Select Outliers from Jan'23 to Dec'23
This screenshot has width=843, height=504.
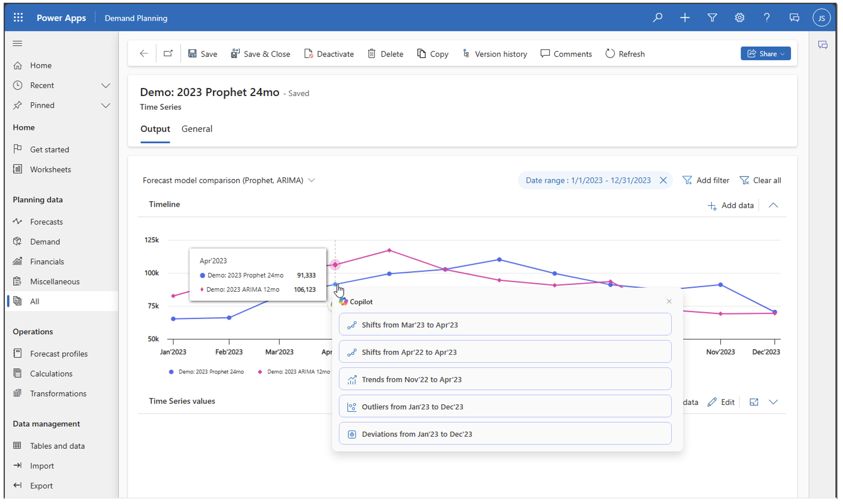[x=505, y=407]
